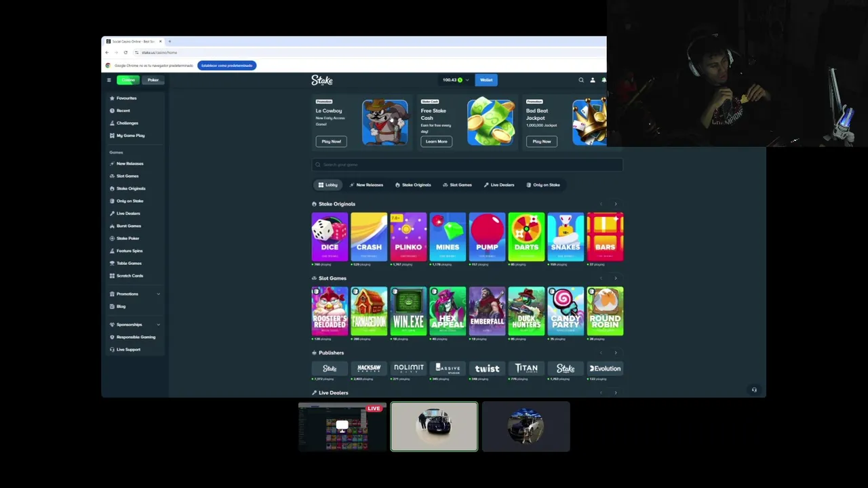Open the sidebar hamburger menu
Viewport: 868px width, 488px height.
[x=108, y=80]
